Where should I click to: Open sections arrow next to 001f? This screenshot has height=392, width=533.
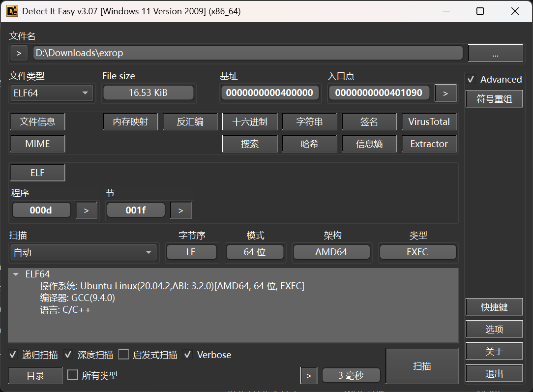point(180,211)
